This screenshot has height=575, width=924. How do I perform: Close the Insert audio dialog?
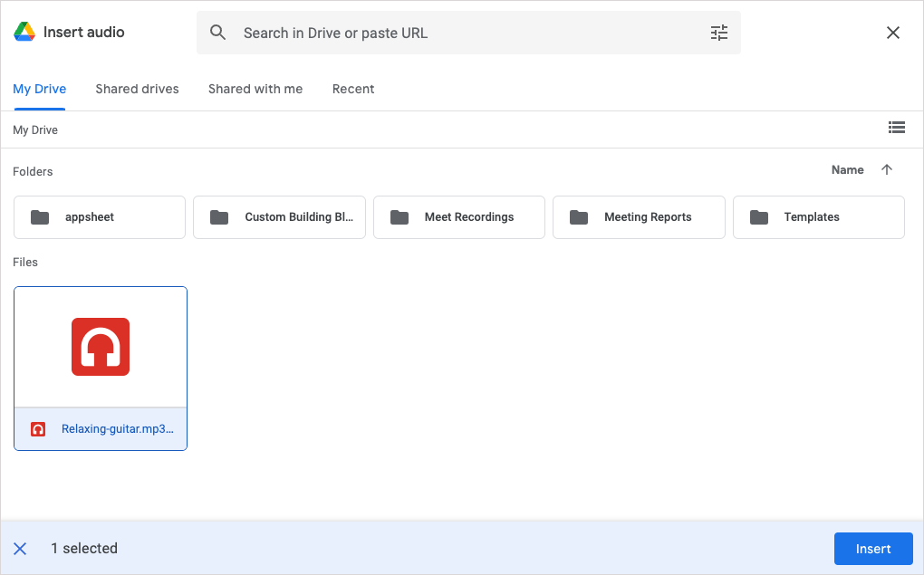(x=893, y=33)
